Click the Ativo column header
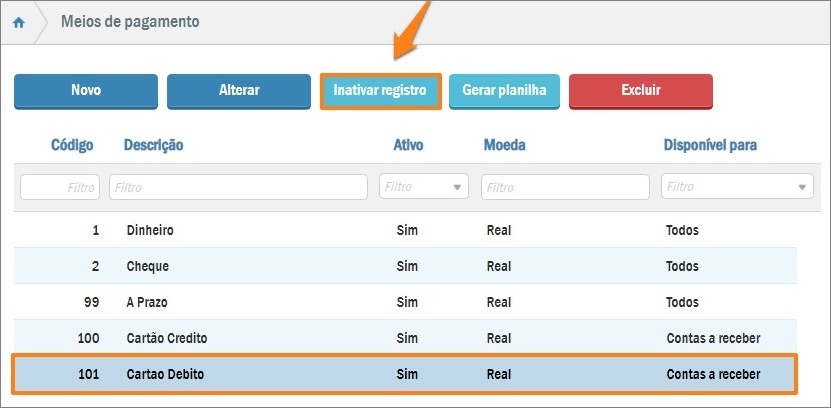 [x=408, y=145]
